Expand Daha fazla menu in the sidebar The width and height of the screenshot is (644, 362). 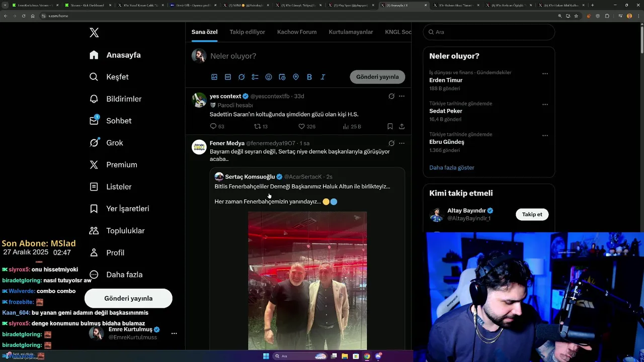[x=116, y=275]
